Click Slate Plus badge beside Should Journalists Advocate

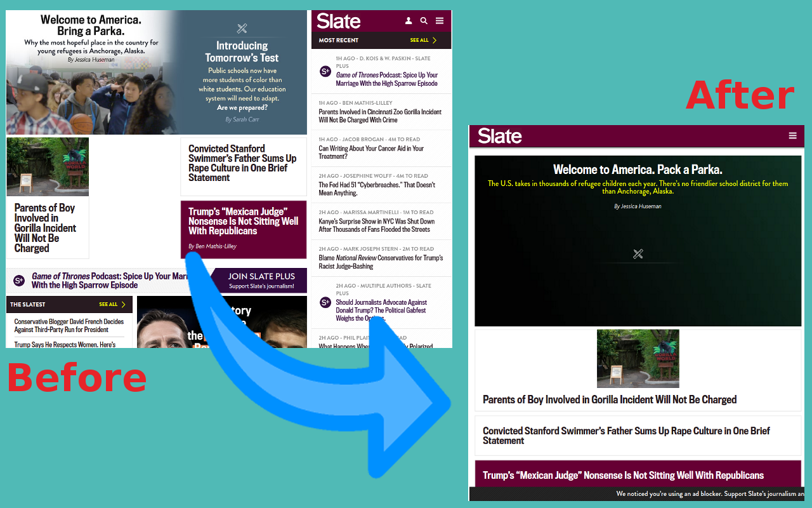click(325, 302)
